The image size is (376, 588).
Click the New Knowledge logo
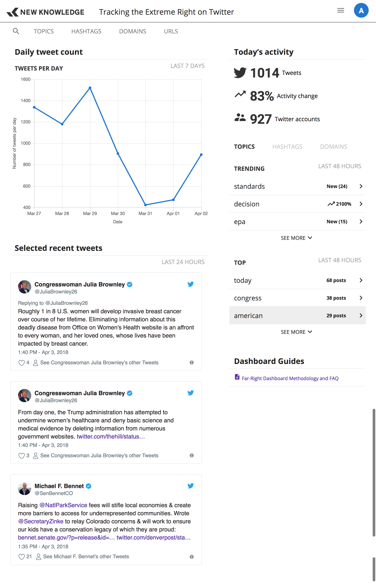(45, 12)
